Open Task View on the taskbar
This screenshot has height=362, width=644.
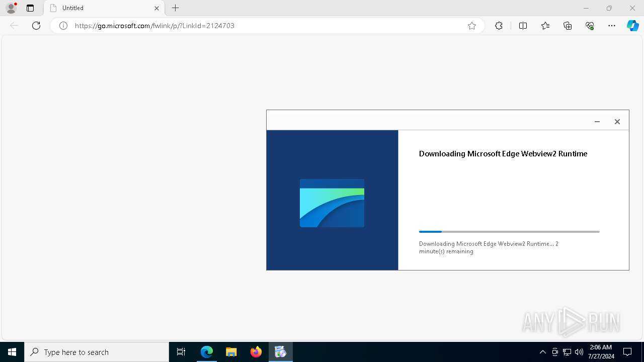click(181, 352)
